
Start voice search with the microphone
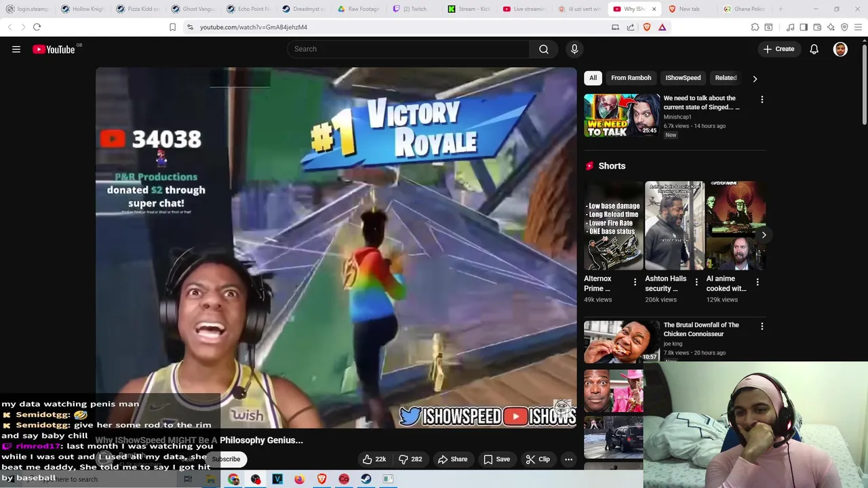[574, 49]
